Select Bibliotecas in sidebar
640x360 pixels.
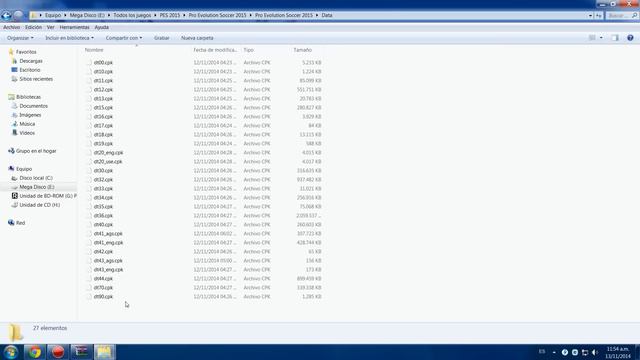click(x=29, y=97)
